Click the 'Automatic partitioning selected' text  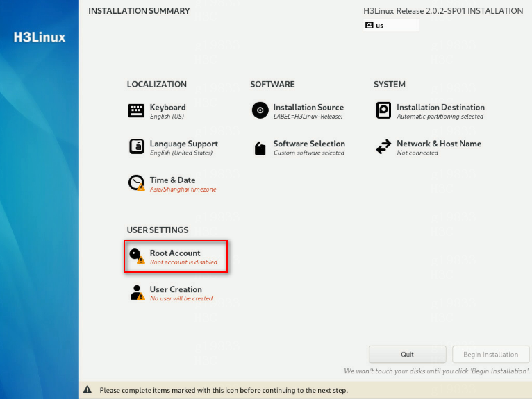(x=440, y=117)
